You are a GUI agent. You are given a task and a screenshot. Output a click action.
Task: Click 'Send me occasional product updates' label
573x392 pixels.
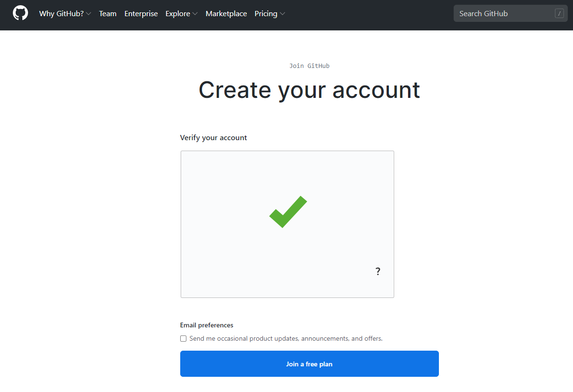(x=286, y=339)
